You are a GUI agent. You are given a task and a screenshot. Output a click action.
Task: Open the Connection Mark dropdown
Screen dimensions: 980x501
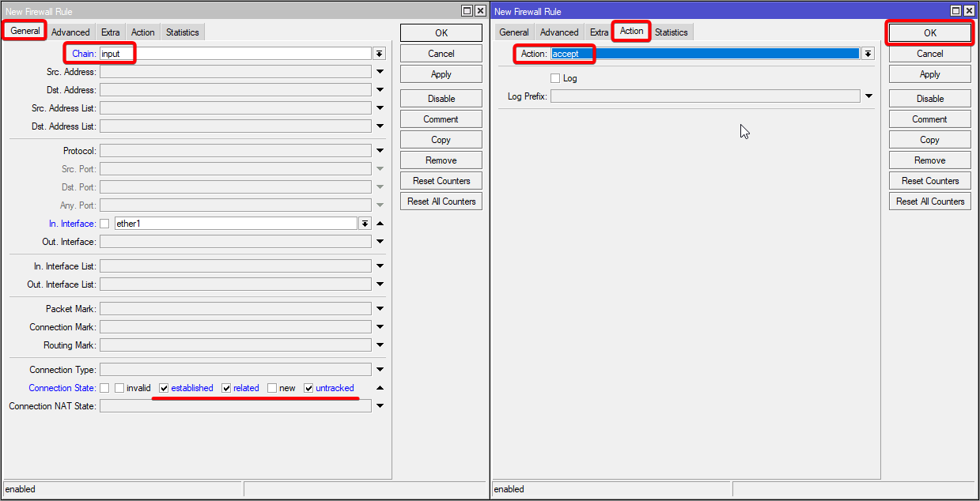point(380,326)
